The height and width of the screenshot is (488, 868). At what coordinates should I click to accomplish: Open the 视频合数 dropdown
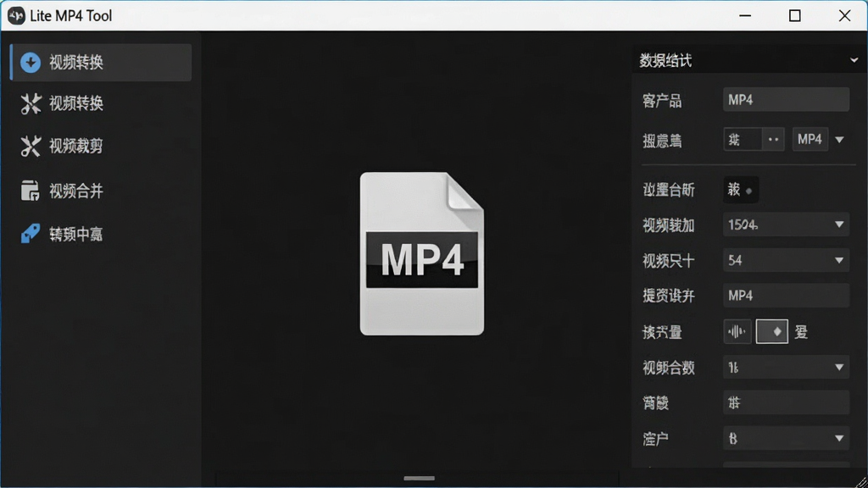pyautogui.click(x=786, y=368)
